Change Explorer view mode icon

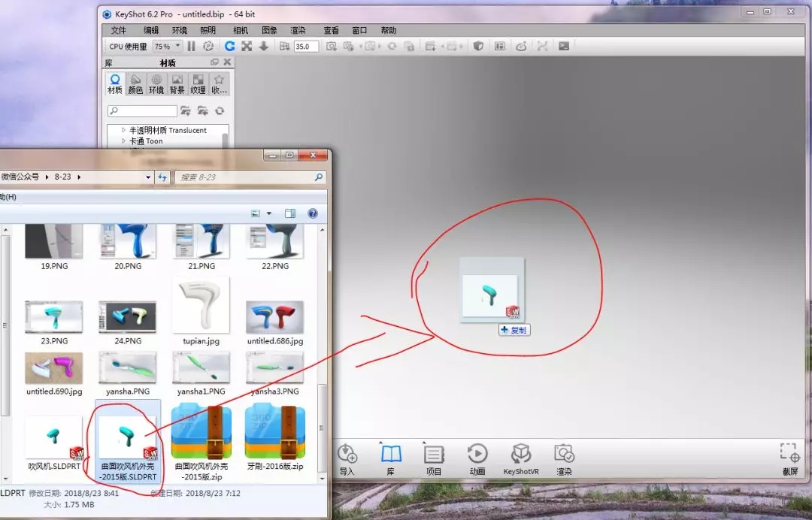click(256, 213)
